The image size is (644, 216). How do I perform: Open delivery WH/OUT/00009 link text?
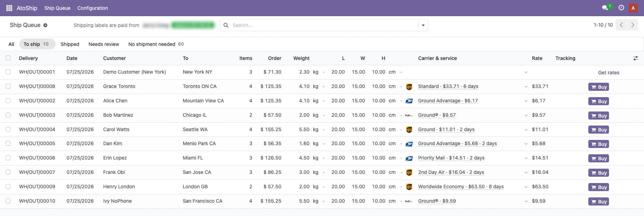click(x=37, y=187)
